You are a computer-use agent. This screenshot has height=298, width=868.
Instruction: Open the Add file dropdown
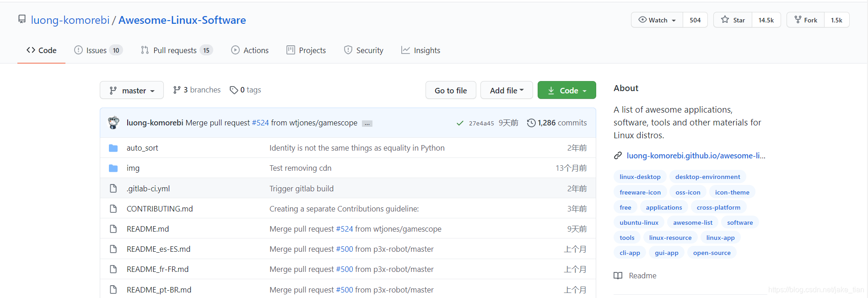click(507, 91)
